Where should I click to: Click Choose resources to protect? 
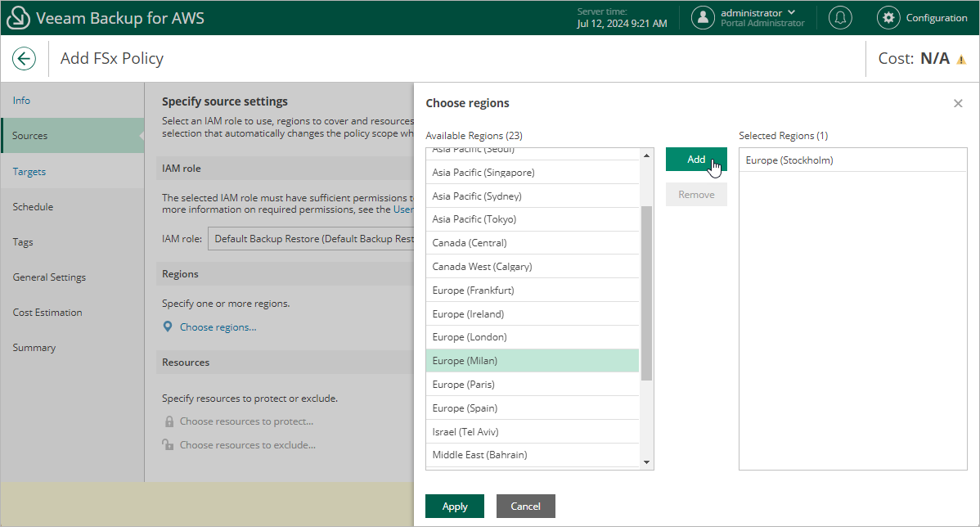click(247, 421)
